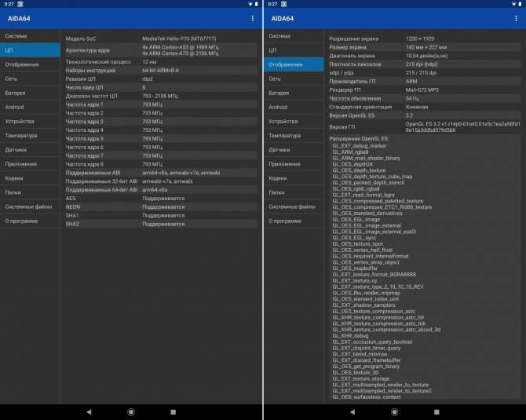Open Android section in left screen sidebar
The width and height of the screenshot is (526, 420).
(30, 107)
